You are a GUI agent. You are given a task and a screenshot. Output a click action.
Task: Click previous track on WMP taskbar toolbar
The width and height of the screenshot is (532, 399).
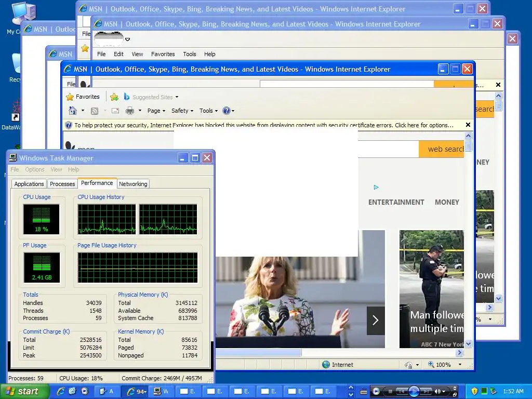click(x=403, y=392)
